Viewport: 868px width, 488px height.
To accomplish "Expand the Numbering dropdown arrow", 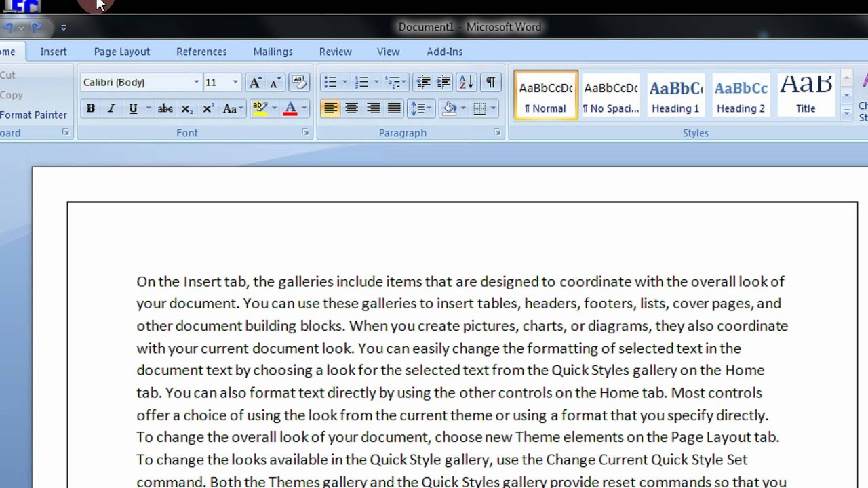I will point(376,82).
